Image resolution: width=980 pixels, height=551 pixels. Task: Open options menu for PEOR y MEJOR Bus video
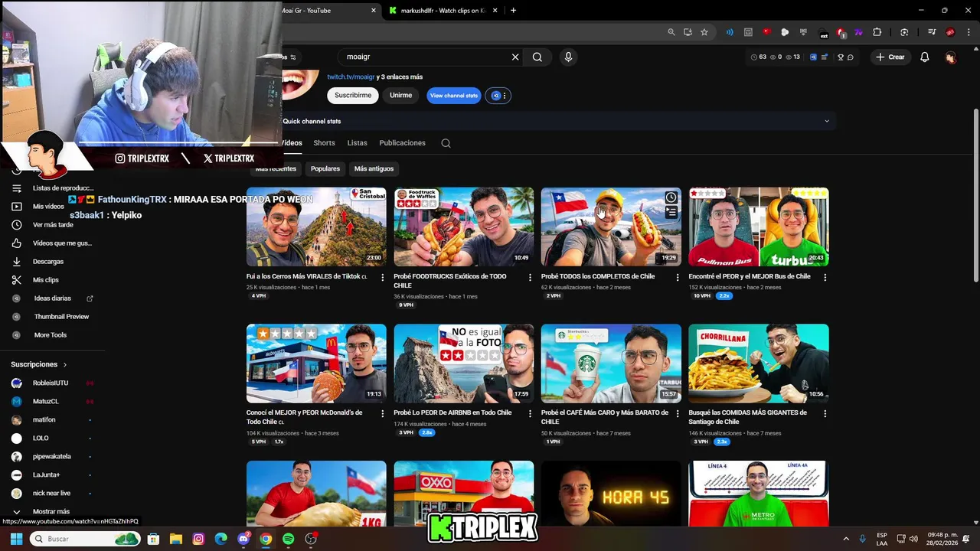pyautogui.click(x=825, y=277)
